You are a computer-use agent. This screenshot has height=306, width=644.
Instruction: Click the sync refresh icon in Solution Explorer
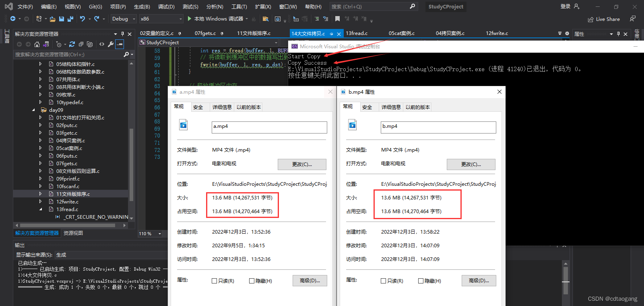[x=72, y=44]
